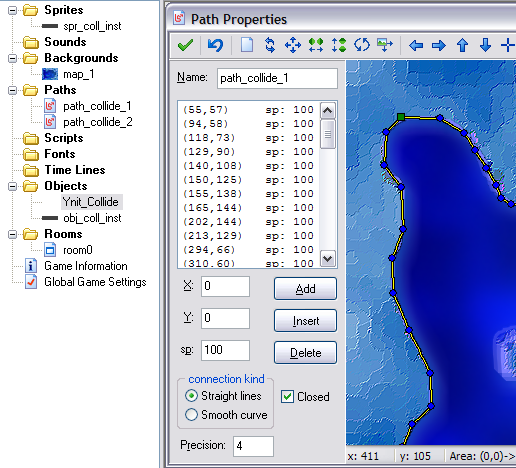Flip the path vertically
Viewport: 516px width, 468px height.
[339, 45]
